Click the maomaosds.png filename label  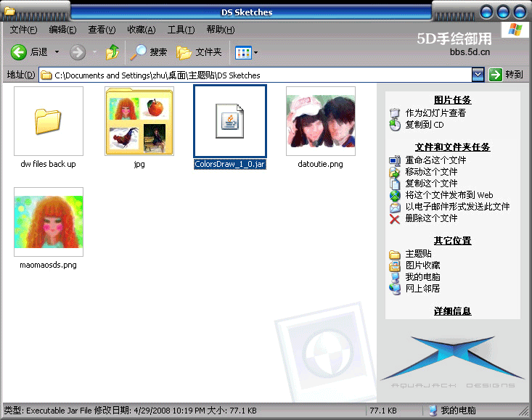pos(48,265)
